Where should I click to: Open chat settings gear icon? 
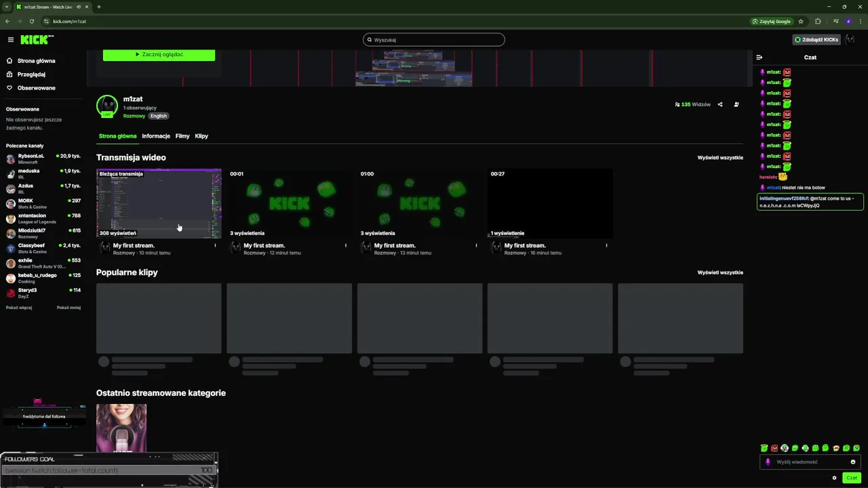[x=834, y=478]
